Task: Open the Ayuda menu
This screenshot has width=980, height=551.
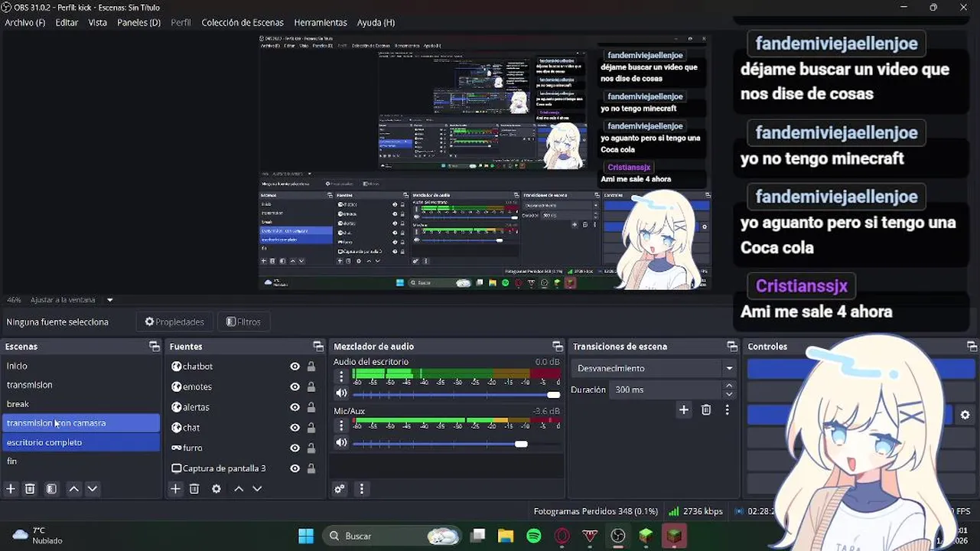Action: pos(376,22)
